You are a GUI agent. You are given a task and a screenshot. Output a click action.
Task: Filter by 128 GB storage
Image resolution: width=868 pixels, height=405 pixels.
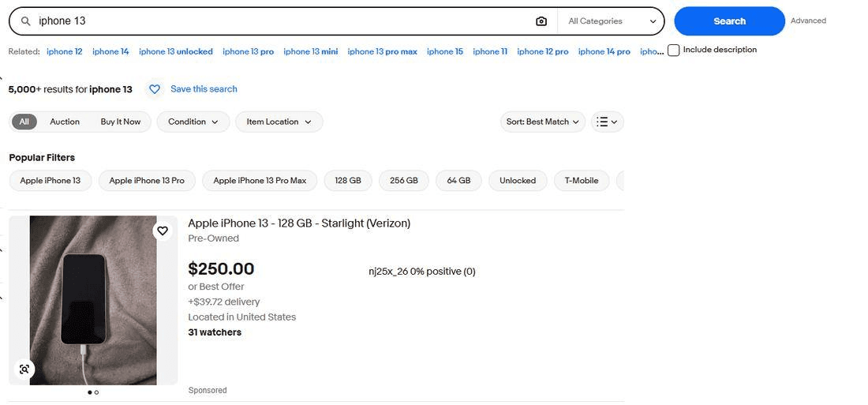tap(348, 181)
